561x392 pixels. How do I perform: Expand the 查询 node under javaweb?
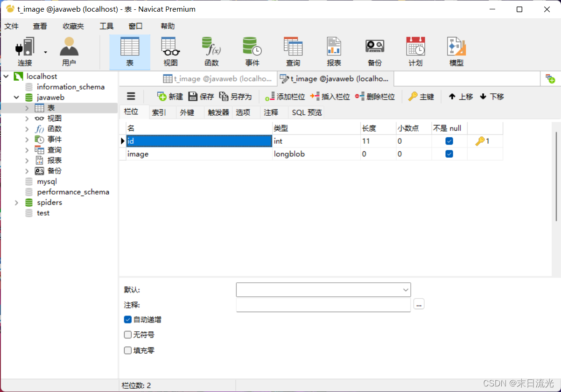click(27, 150)
